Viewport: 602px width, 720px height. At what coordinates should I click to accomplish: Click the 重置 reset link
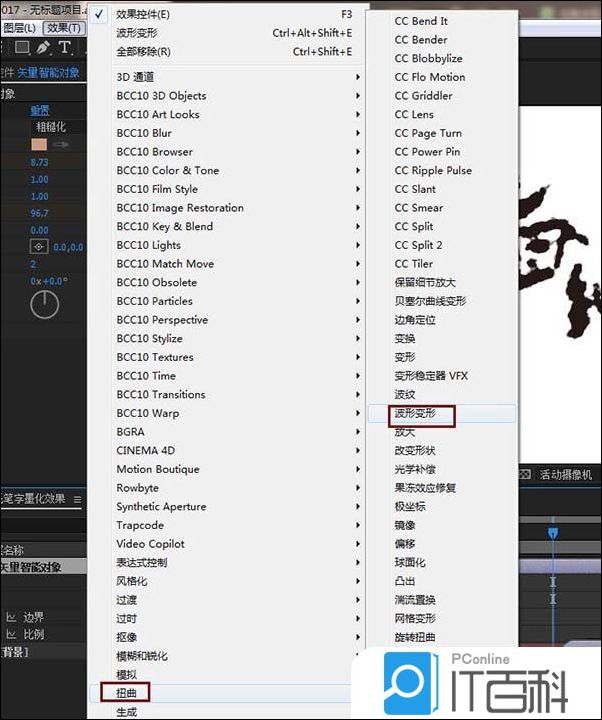pos(40,111)
